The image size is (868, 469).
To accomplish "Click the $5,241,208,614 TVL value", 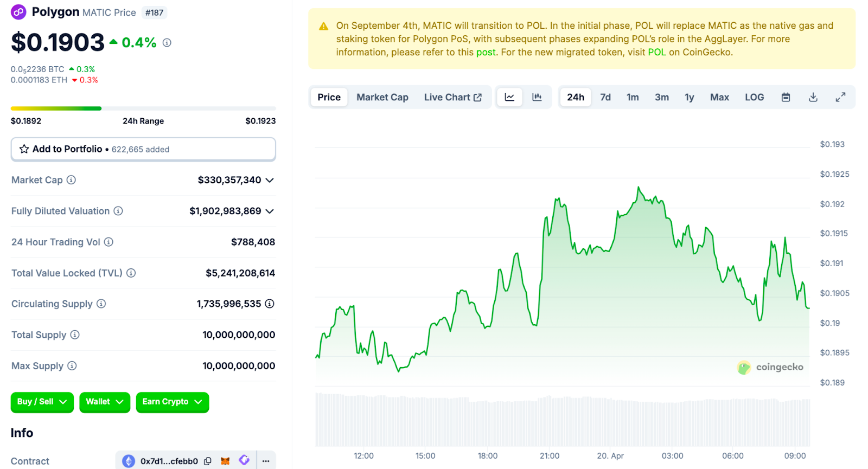I will click(240, 273).
